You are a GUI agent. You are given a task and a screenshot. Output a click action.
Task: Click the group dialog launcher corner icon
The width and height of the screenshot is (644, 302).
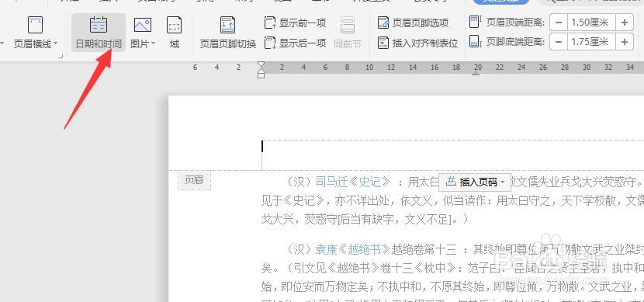(x=61, y=57)
